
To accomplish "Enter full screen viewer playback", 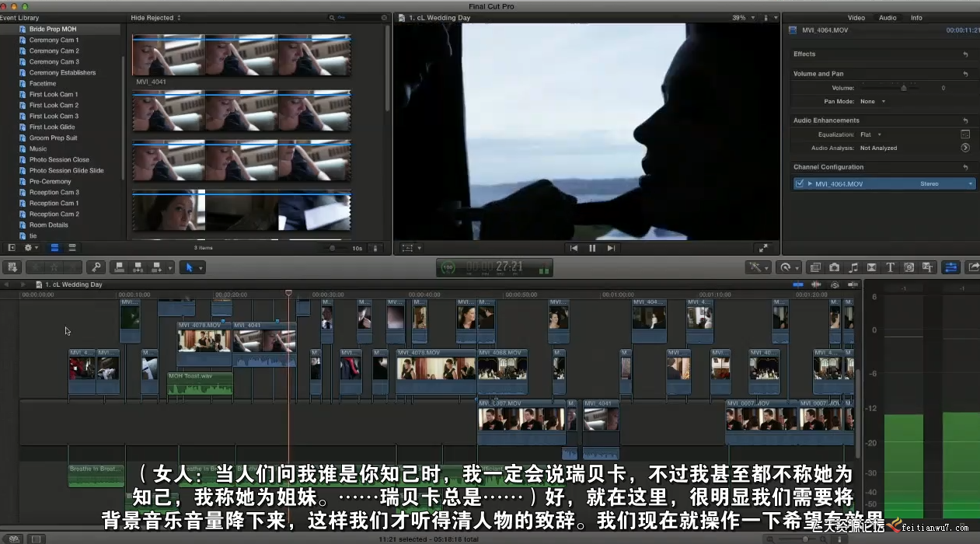I will (763, 248).
